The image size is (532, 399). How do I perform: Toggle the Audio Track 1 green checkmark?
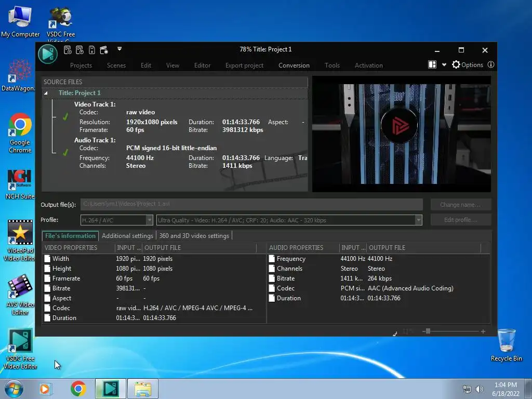(65, 153)
